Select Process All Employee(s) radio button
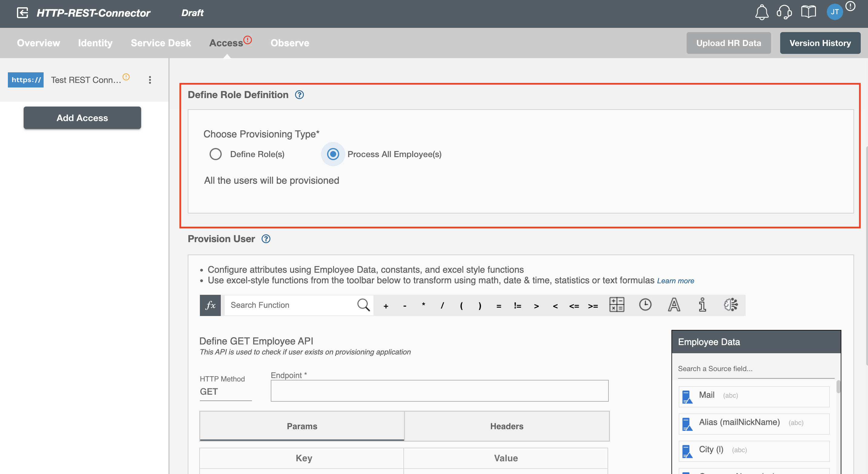Image resolution: width=868 pixels, height=474 pixels. pos(333,154)
